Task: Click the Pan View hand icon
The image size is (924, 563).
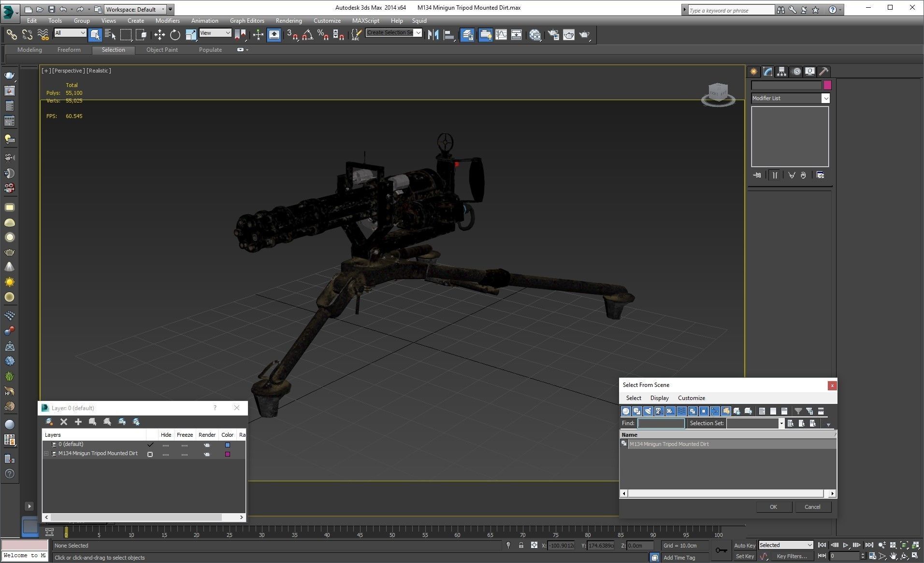Action: (893, 556)
